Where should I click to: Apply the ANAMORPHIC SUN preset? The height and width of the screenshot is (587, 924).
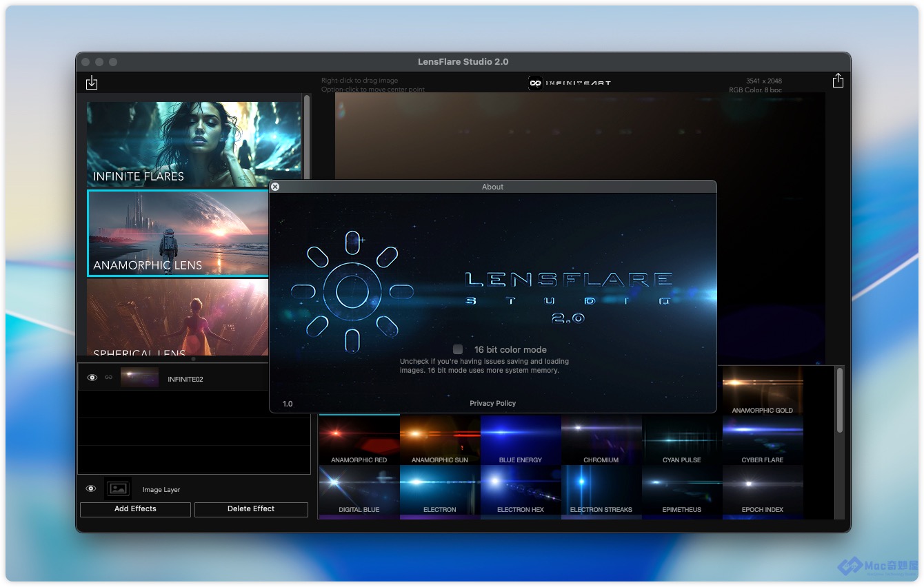point(440,440)
